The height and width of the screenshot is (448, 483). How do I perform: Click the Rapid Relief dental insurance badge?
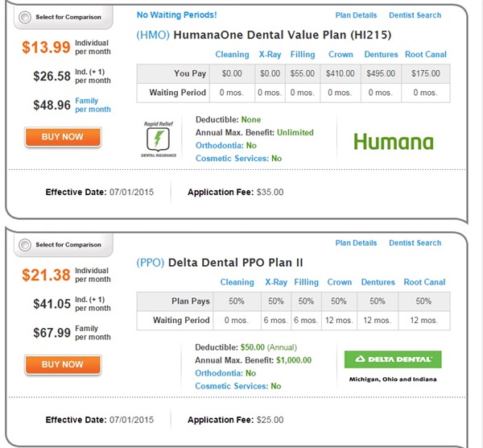(159, 139)
